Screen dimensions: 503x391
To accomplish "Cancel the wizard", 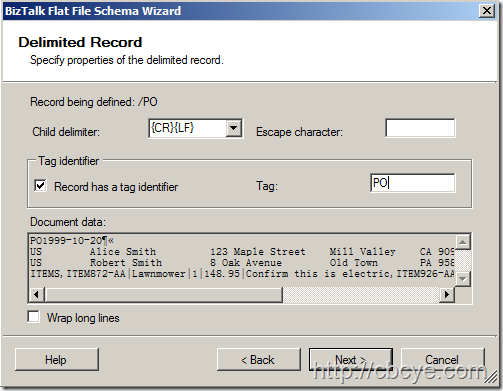I will 442,360.
